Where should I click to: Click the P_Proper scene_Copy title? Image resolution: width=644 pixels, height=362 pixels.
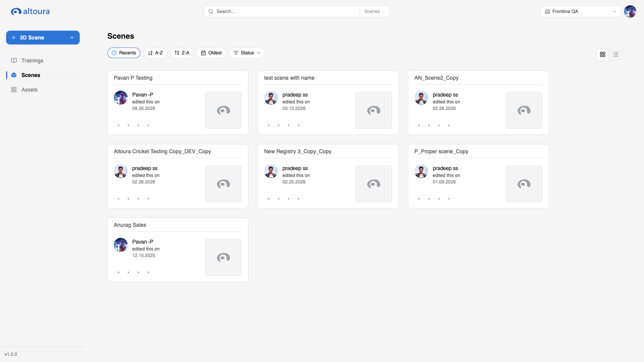click(x=441, y=151)
